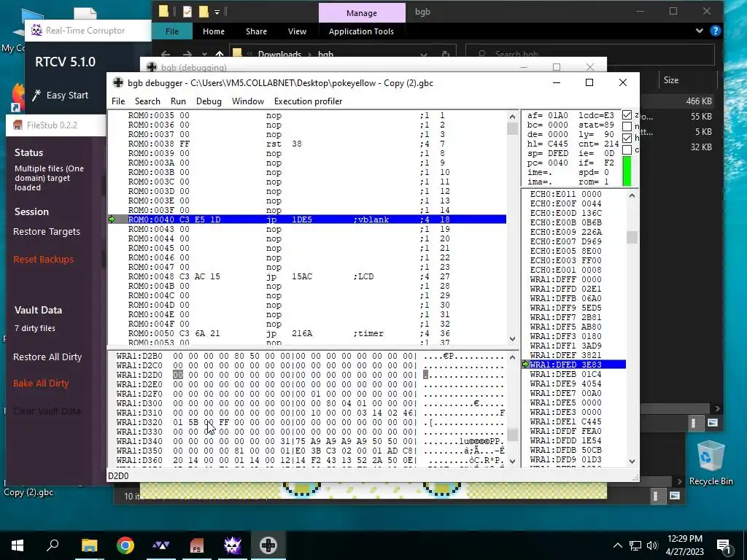Click the FileStub window icon
The image size is (747, 560).
point(18,125)
